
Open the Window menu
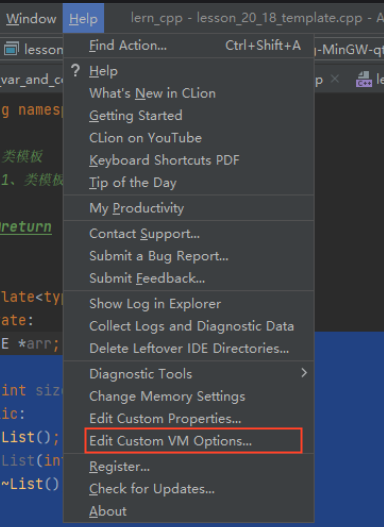[31, 19]
